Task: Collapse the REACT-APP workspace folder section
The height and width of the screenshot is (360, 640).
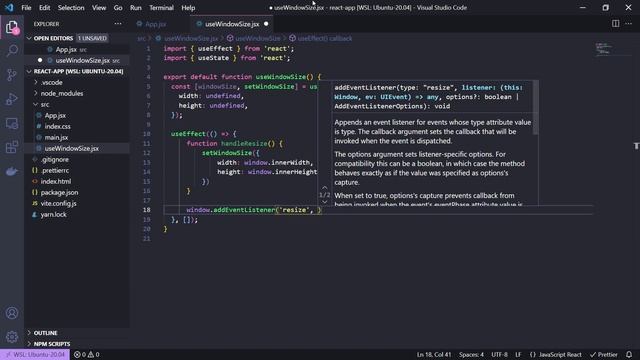Action: coord(78,71)
